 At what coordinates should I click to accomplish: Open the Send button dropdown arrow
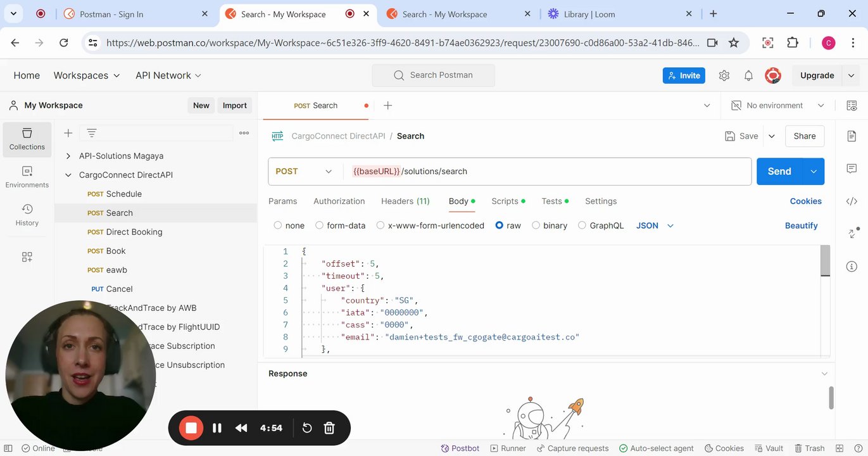pos(814,171)
